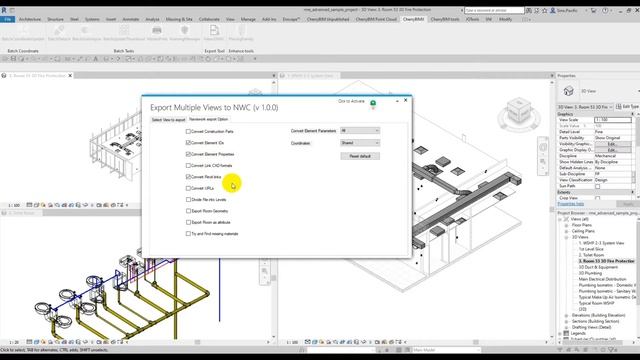Switch to Collaborate ribbon tab
640x360 pixels.
[x=209, y=19]
